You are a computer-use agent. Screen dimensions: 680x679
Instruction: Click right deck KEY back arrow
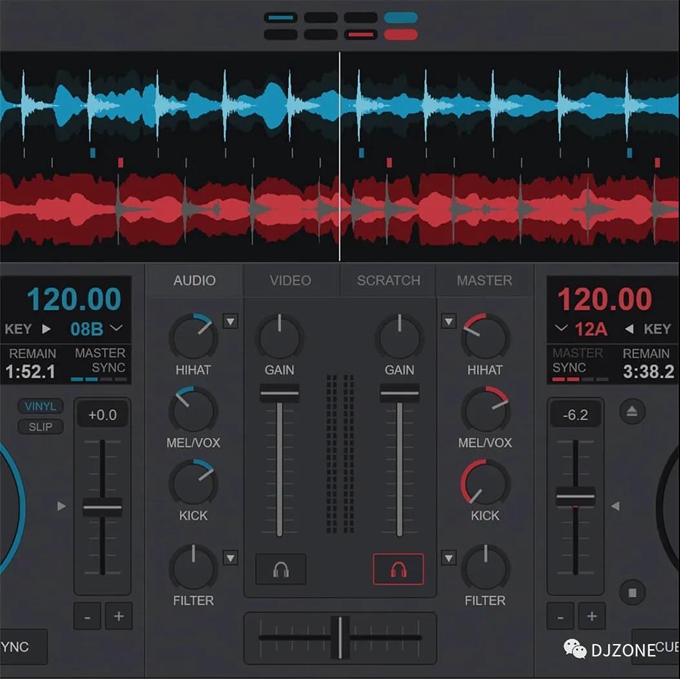coord(629,329)
